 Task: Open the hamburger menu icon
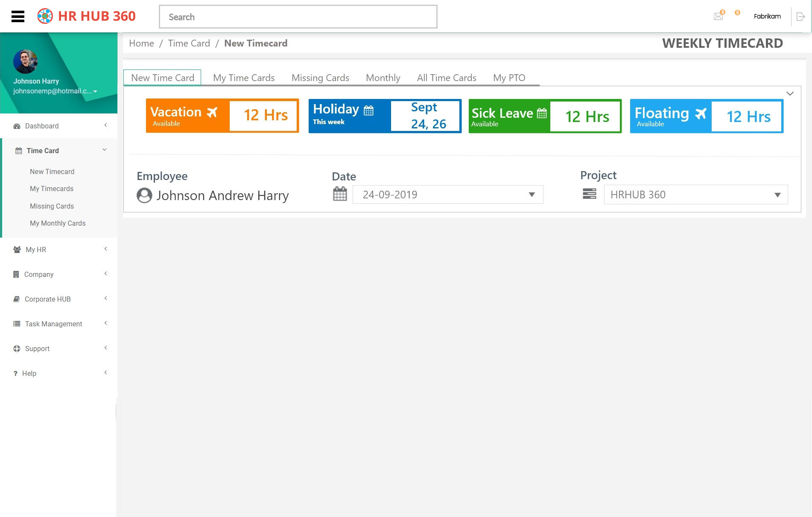(18, 16)
